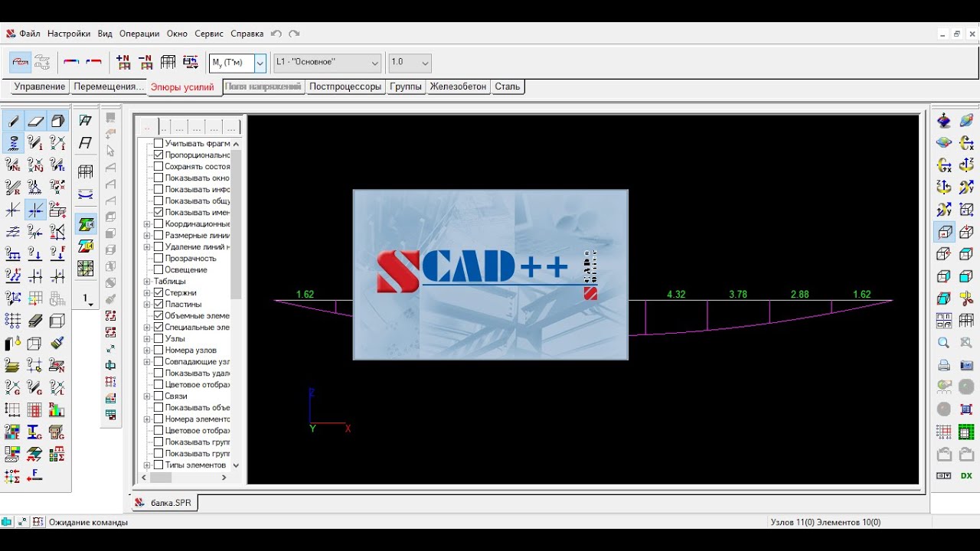Click the leftmost status bar icon
The width and height of the screenshot is (980, 551).
click(x=7, y=522)
